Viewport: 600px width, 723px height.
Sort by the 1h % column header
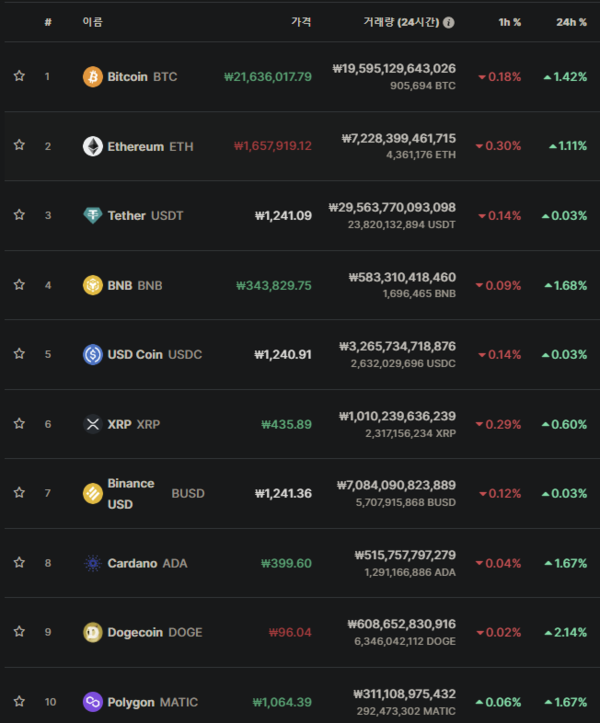click(509, 22)
